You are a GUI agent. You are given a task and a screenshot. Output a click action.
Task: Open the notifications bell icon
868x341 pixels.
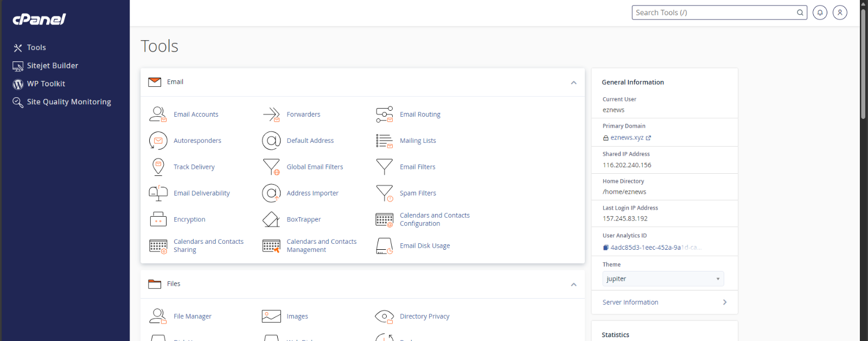point(820,12)
